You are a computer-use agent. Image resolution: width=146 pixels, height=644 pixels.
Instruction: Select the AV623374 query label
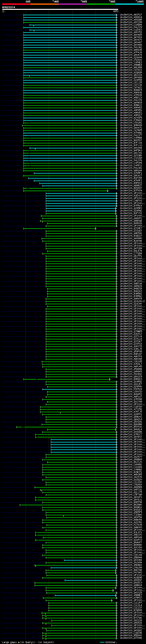point(8,8)
